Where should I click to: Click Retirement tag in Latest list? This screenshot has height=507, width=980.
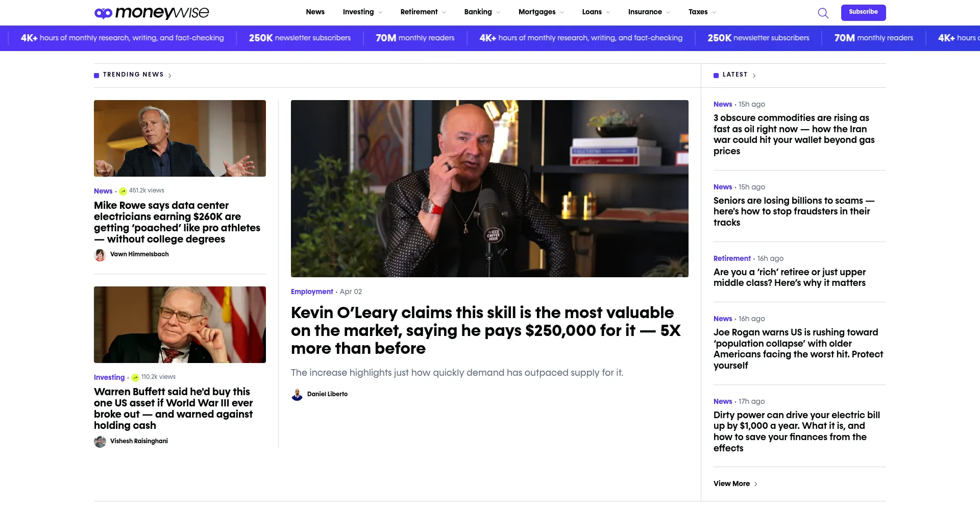(732, 258)
